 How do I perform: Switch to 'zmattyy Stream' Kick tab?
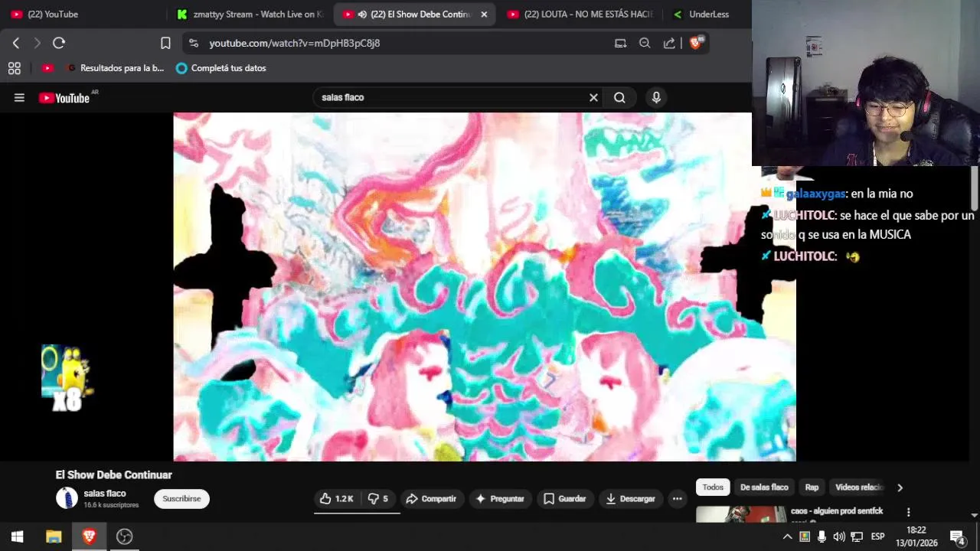pos(250,14)
